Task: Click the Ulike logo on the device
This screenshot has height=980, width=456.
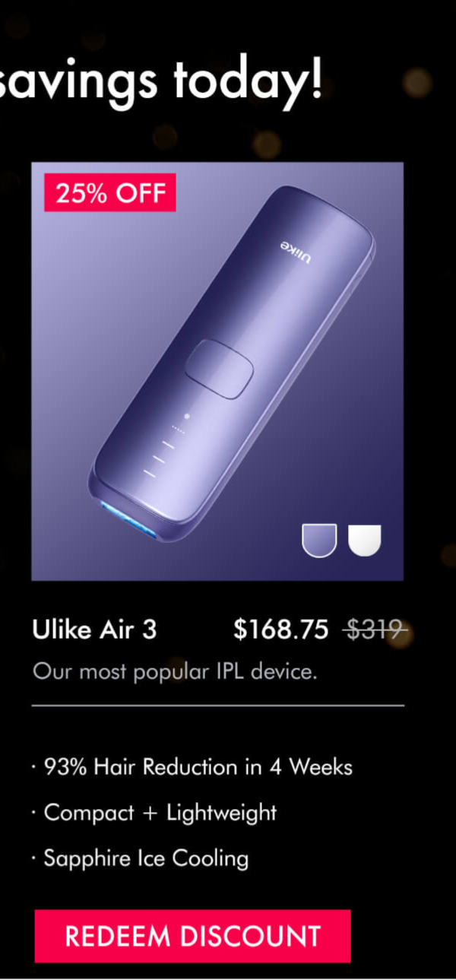Action: 296,252
